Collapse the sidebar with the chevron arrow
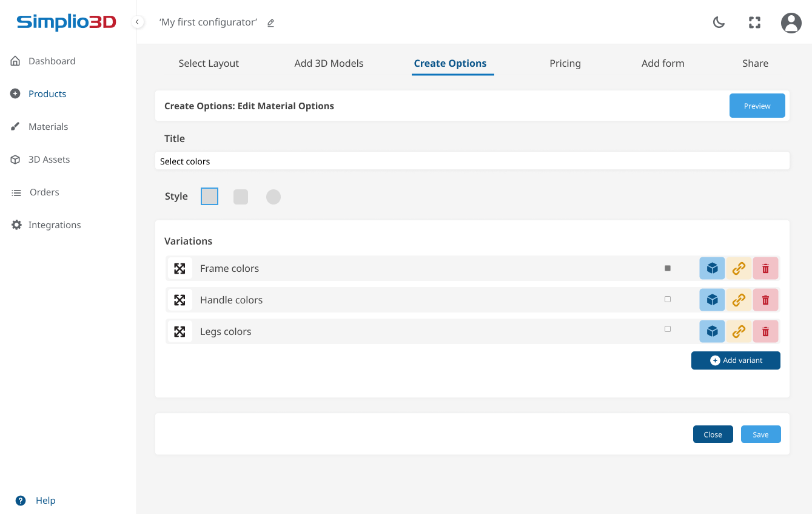Screen dimensions: 812x514 coord(138,21)
